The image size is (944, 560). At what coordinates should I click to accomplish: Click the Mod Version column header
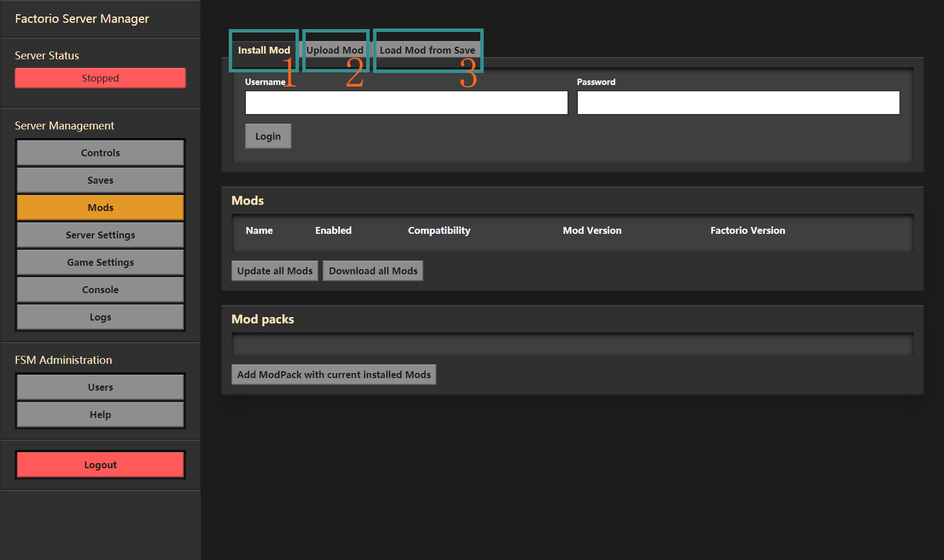[x=592, y=230]
